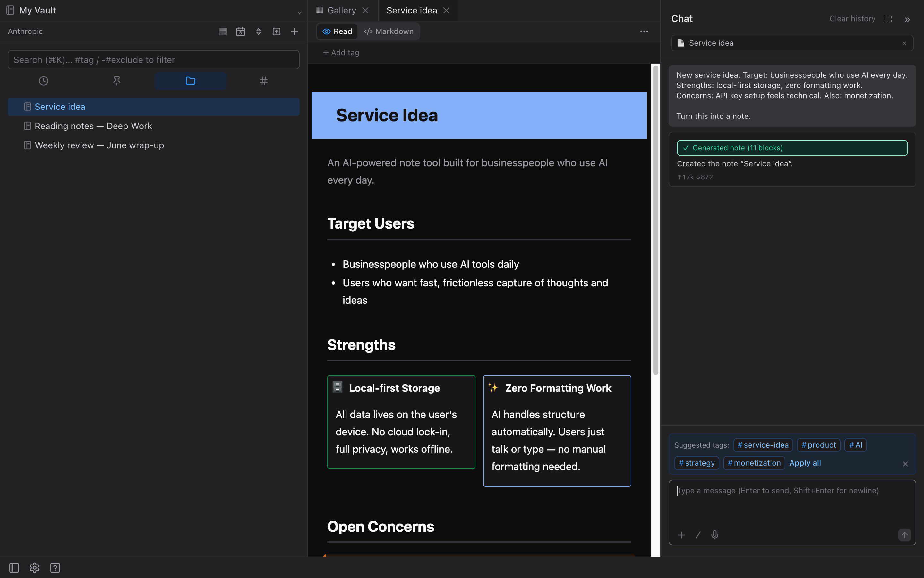Screen dimensions: 924x578
Task: Open Reading notes — Deep Work note
Action: (x=153, y=126)
